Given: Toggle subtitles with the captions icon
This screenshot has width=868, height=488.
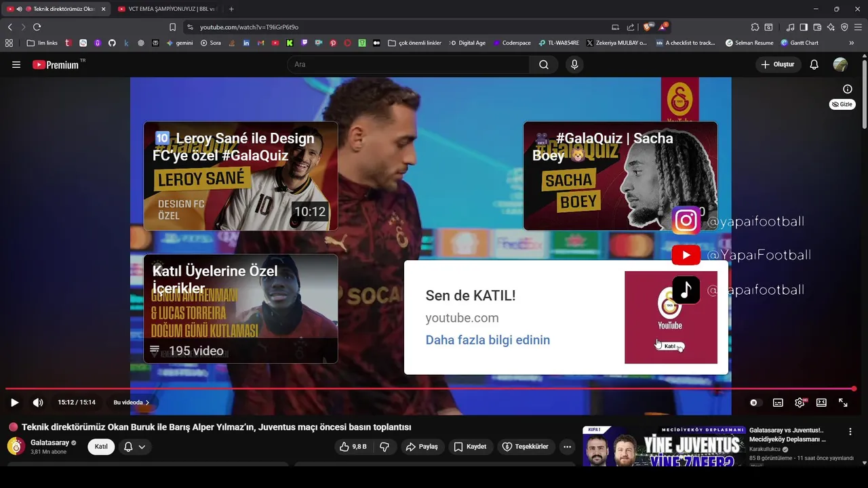Looking at the screenshot, I should click(778, 403).
